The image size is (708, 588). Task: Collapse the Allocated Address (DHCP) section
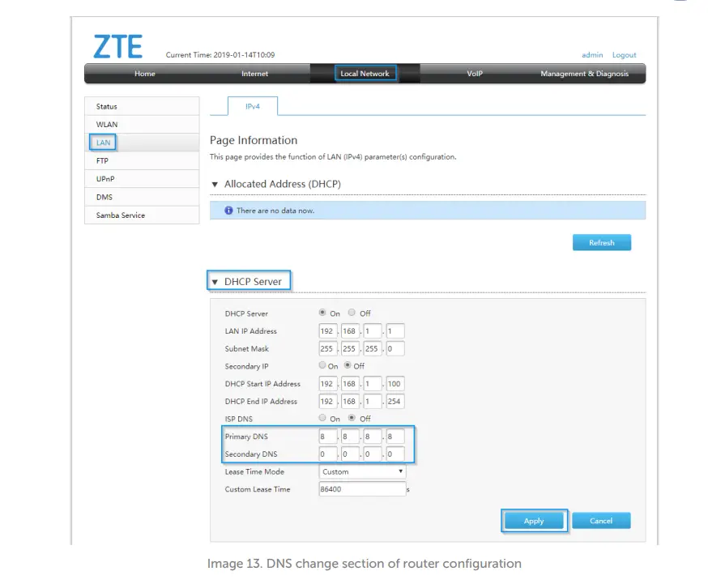tap(215, 184)
